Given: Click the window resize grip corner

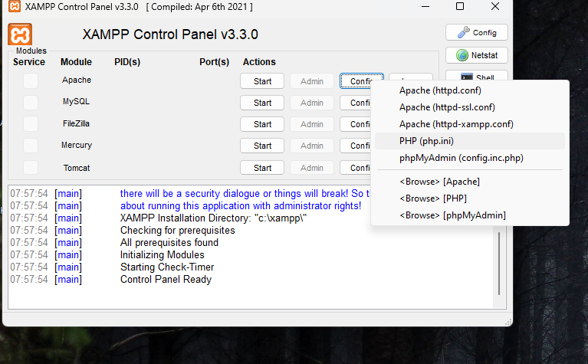Looking at the screenshot, I should [508, 322].
